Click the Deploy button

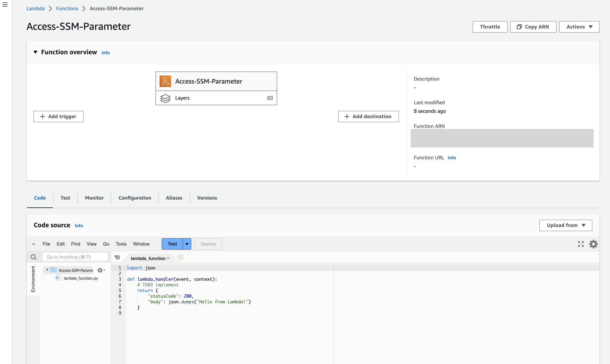(208, 244)
